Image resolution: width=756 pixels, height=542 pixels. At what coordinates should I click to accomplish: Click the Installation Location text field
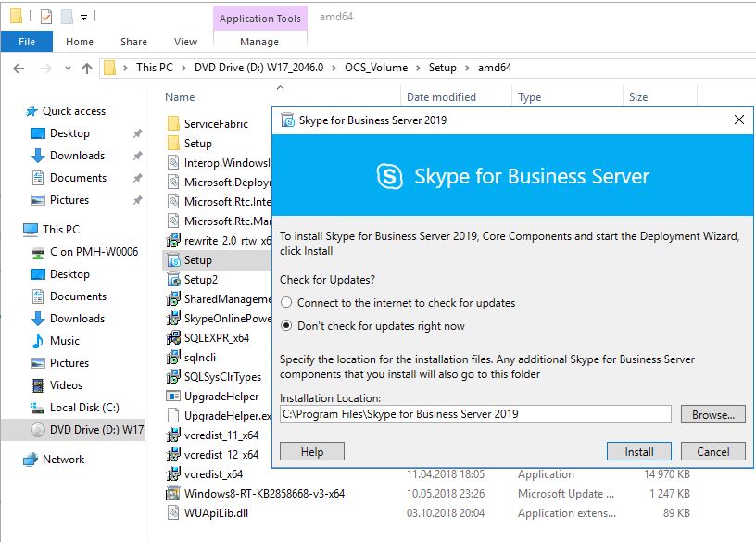(x=475, y=414)
